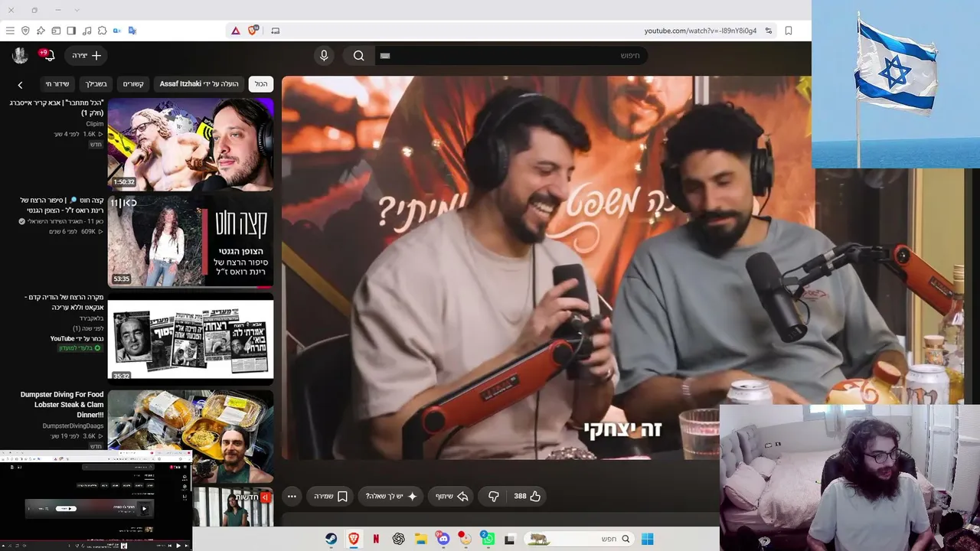The image size is (980, 551).
Task: Click the channel name 'DumpsterDivingDaags'
Action: coord(73,425)
